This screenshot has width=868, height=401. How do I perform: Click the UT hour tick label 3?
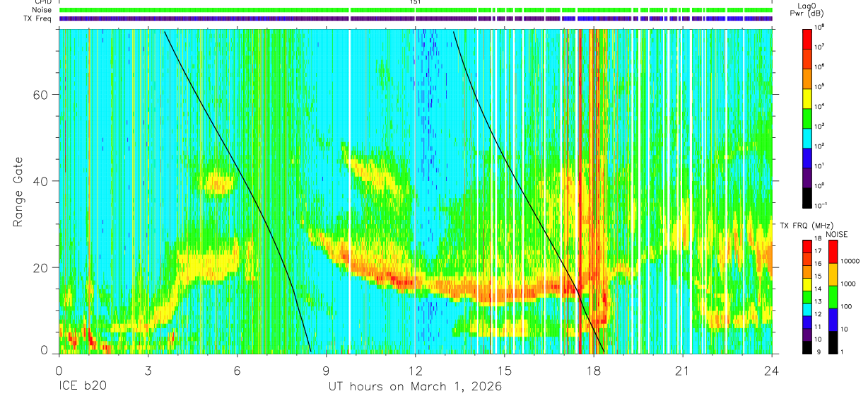pos(148,371)
